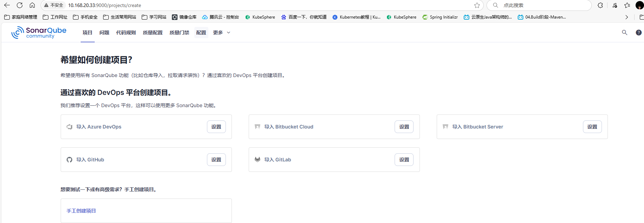
Task: Expand the 更多 dropdown menu
Action: pyautogui.click(x=222, y=33)
